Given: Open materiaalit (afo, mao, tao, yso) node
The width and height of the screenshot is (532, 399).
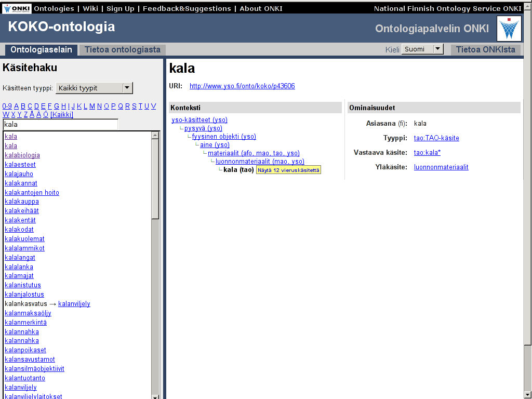Looking at the screenshot, I should tap(254, 153).
